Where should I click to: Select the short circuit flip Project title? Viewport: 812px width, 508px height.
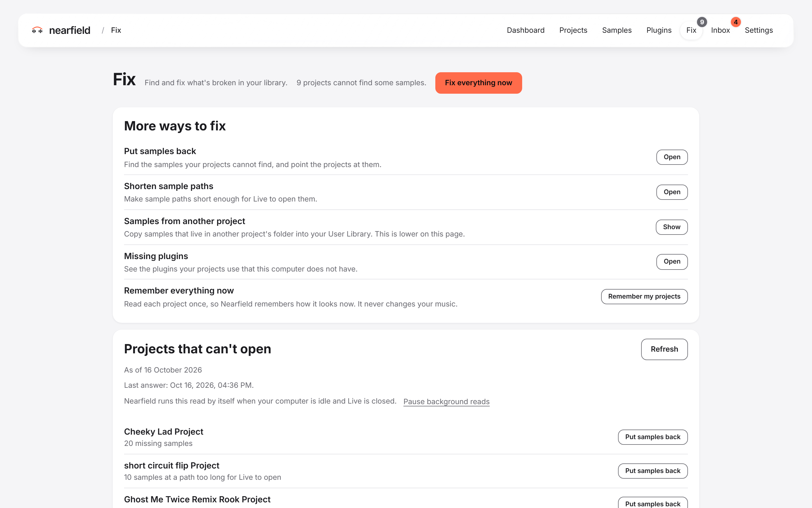[171, 466]
